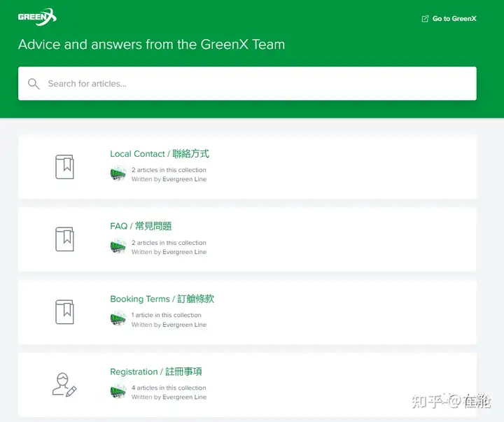Open the Go to GreenX link
The width and height of the screenshot is (504, 422).
[x=449, y=19]
